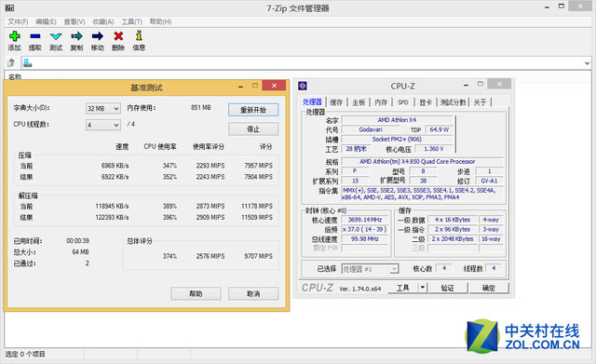The height and width of the screenshot is (364, 596).
Task: Click the 00:00:39 elapsed time value
Action: [77, 241]
